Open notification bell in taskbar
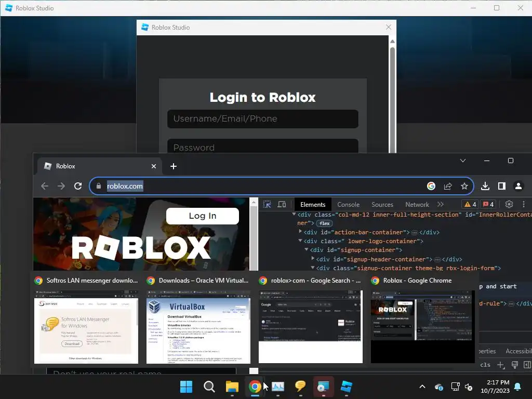 tap(518, 387)
